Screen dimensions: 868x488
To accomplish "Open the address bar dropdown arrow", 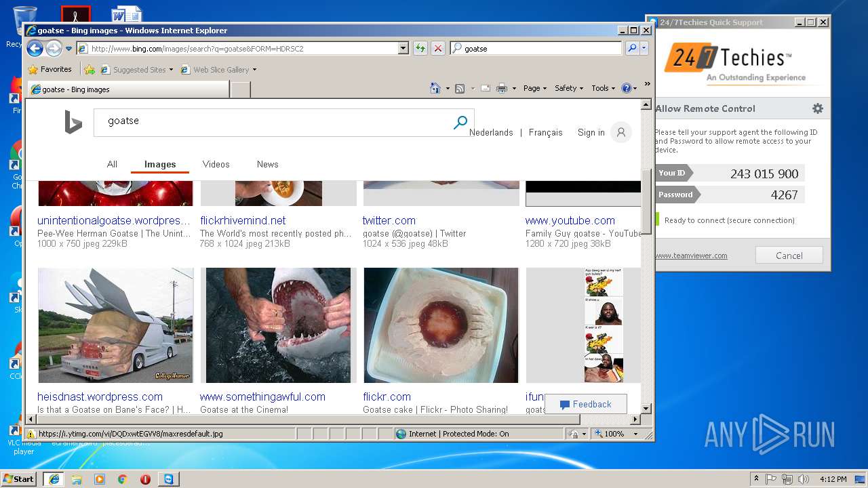I will click(403, 48).
